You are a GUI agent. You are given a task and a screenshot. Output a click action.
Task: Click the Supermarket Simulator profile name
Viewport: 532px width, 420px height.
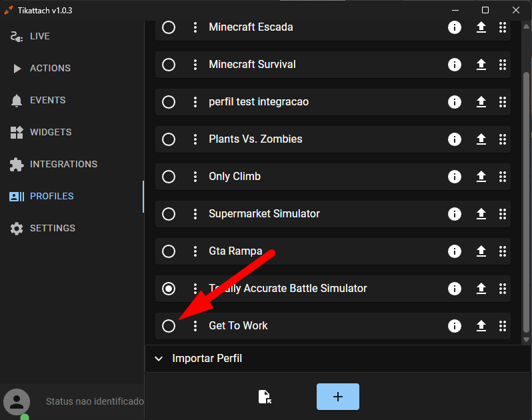[x=264, y=214]
